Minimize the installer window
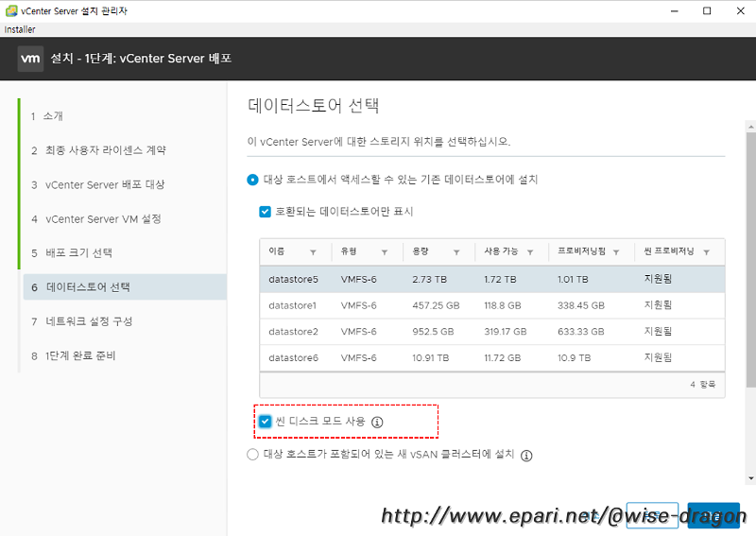The height and width of the screenshot is (536, 756). tap(675, 11)
